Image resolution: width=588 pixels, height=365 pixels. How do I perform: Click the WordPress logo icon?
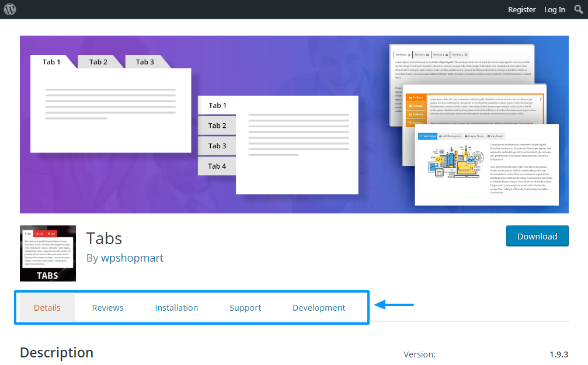(x=9, y=9)
